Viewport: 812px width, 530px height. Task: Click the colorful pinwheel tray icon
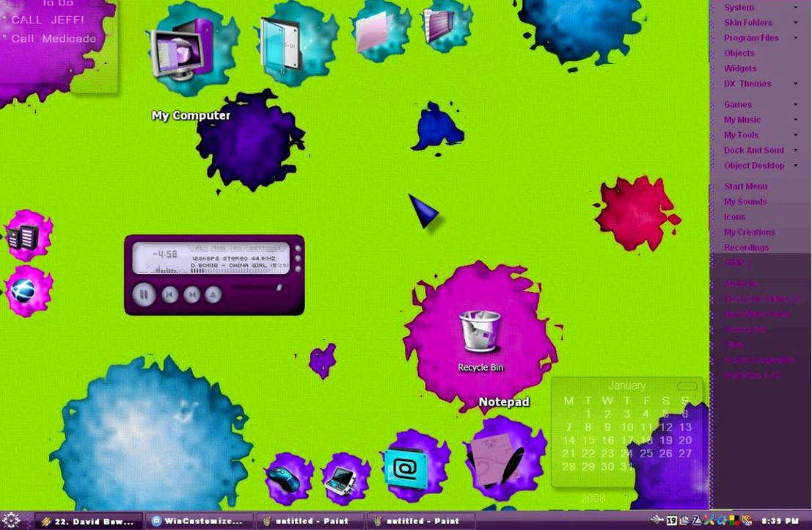709,520
